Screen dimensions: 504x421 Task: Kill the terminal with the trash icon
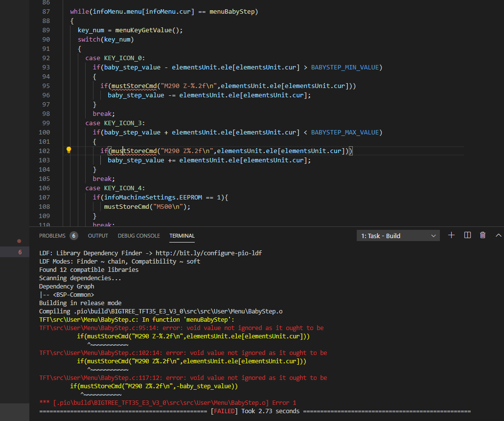click(x=482, y=235)
